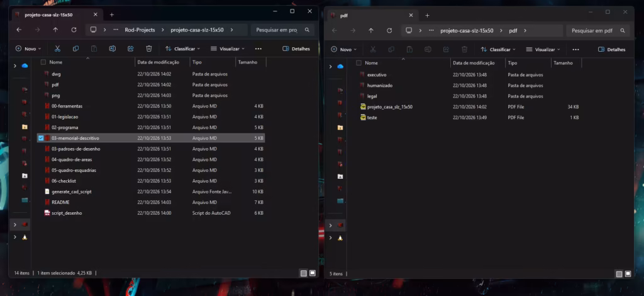This screenshot has height=296, width=644.
Task: Open more options ellipsis in left toolbar
Action: tap(258, 48)
